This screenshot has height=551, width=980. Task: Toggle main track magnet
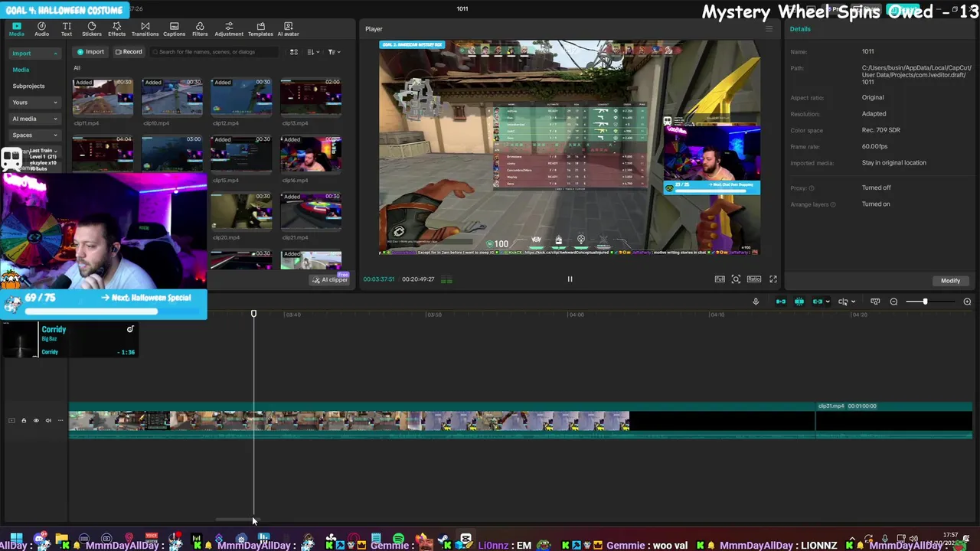781,302
